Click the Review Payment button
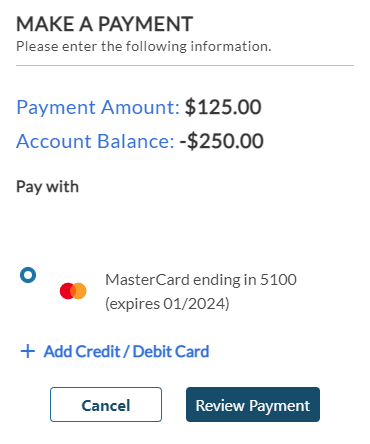Screen dimensions: 370x444 pos(253,404)
